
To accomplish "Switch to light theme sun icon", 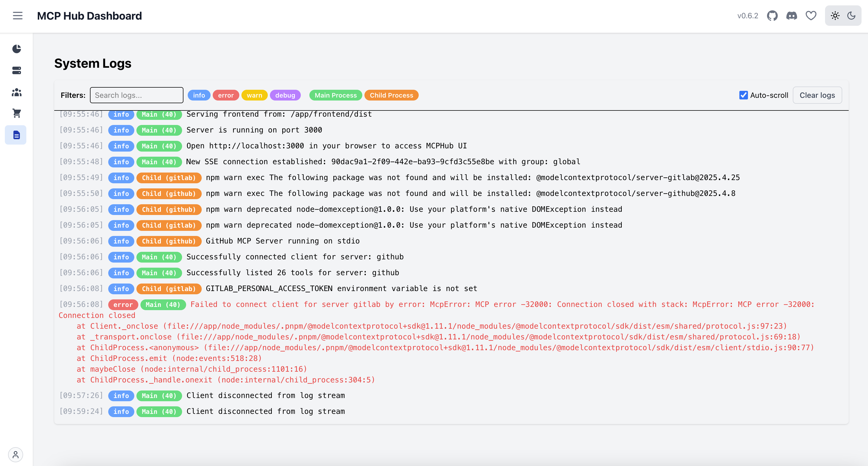I will (835, 16).
